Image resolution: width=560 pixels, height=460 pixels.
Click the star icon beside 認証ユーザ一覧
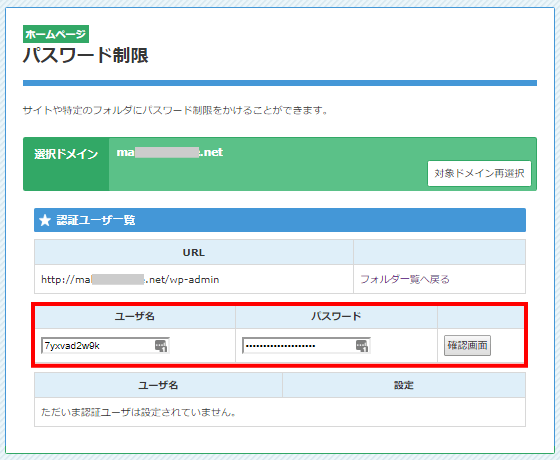[x=45, y=220]
